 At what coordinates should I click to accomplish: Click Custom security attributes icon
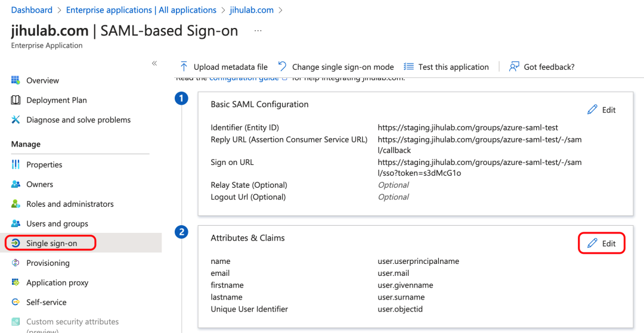(x=16, y=322)
